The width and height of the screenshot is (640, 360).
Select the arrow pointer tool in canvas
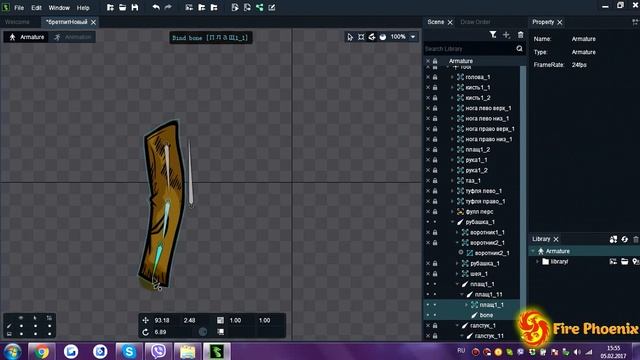click(x=350, y=37)
